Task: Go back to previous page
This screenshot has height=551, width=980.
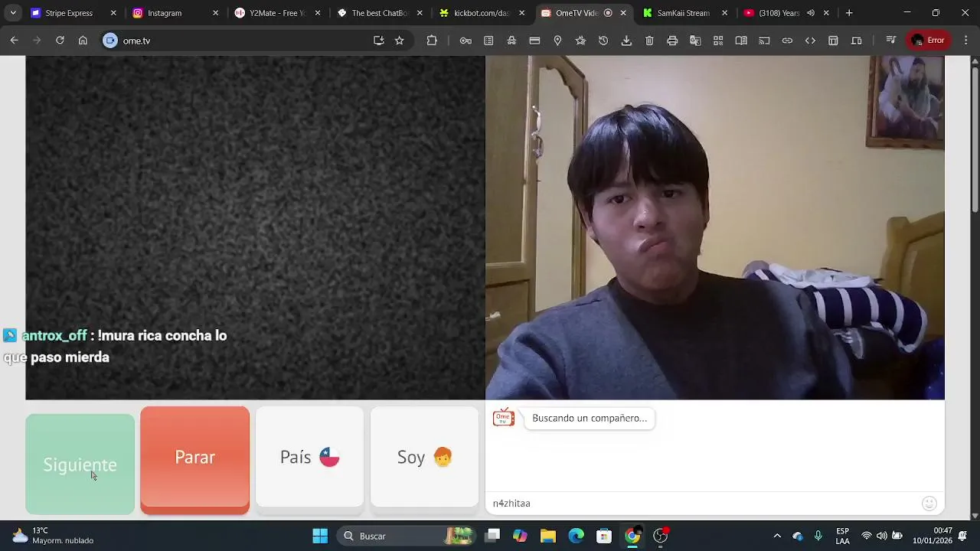Action: tap(14, 41)
